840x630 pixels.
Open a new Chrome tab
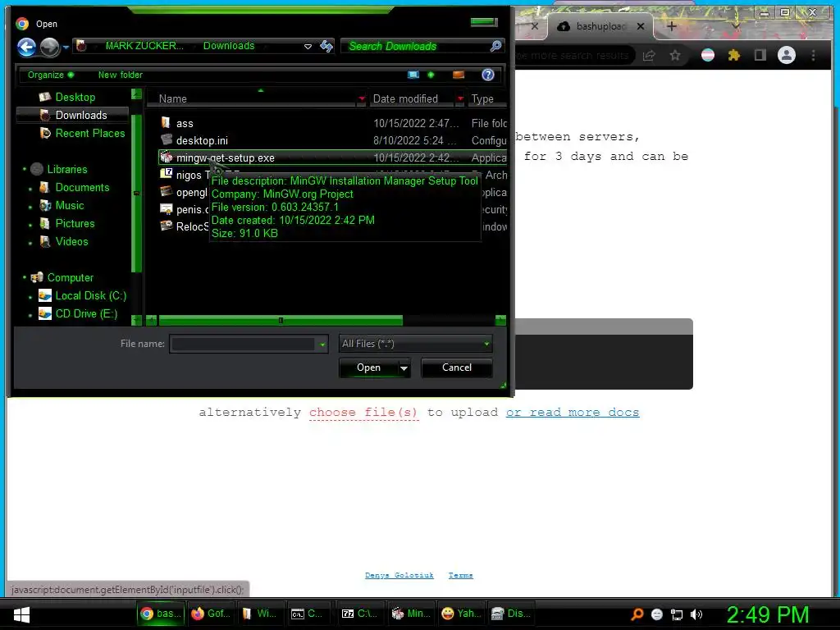tap(671, 26)
